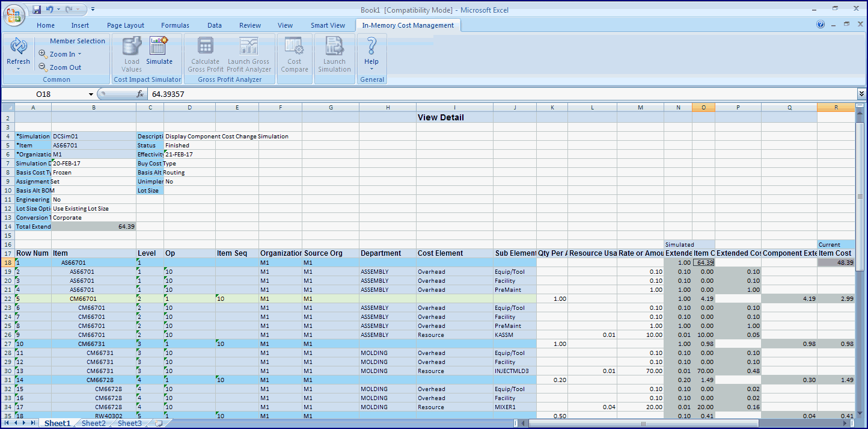Expand the Refresh dropdown arrow
The image size is (868, 429).
(x=18, y=69)
